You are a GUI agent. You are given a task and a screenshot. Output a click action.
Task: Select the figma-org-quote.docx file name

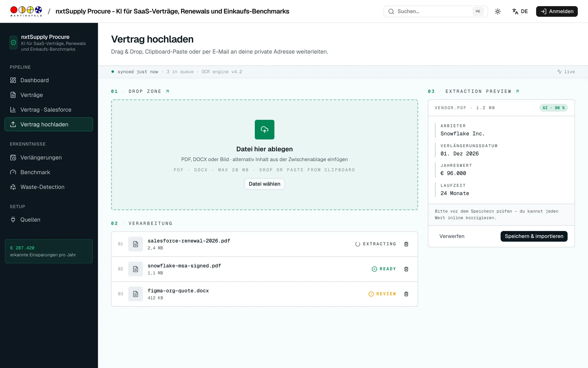(x=178, y=291)
